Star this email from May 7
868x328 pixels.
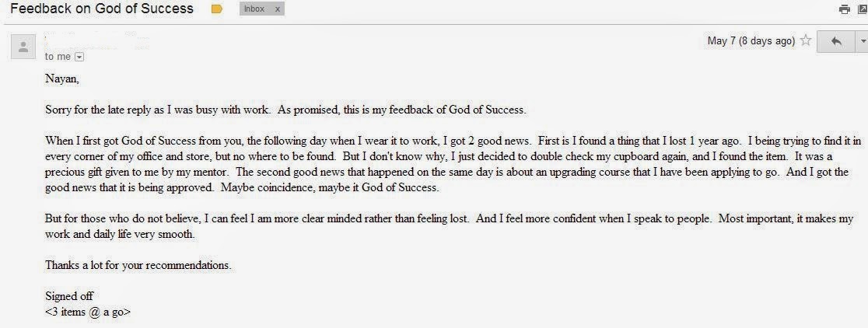pyautogui.click(x=806, y=40)
